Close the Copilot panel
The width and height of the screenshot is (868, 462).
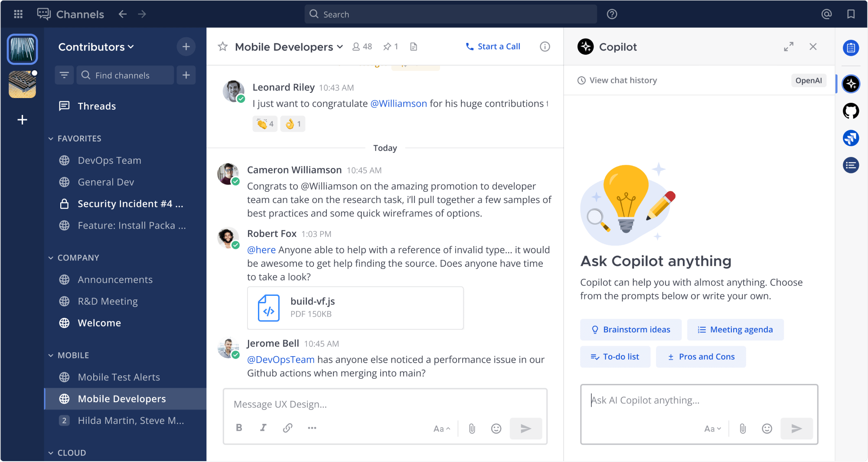click(x=813, y=46)
